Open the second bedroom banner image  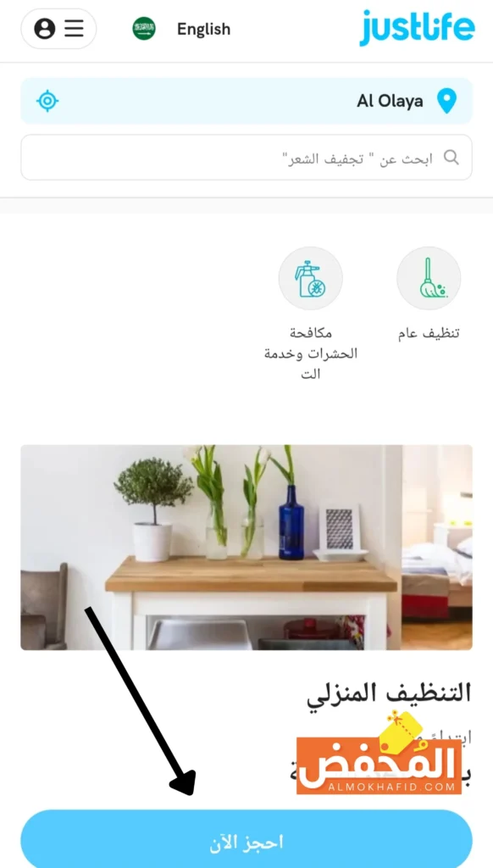tap(437, 548)
